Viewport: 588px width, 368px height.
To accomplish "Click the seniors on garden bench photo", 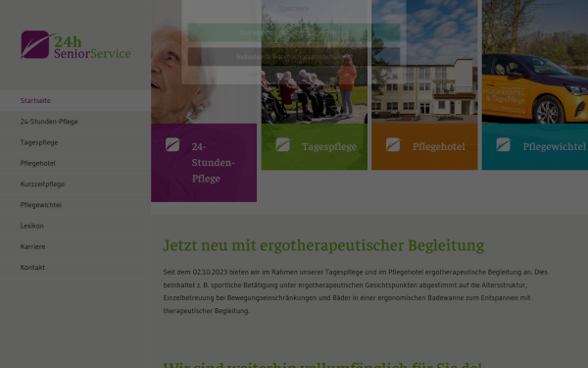I will 315,62.
